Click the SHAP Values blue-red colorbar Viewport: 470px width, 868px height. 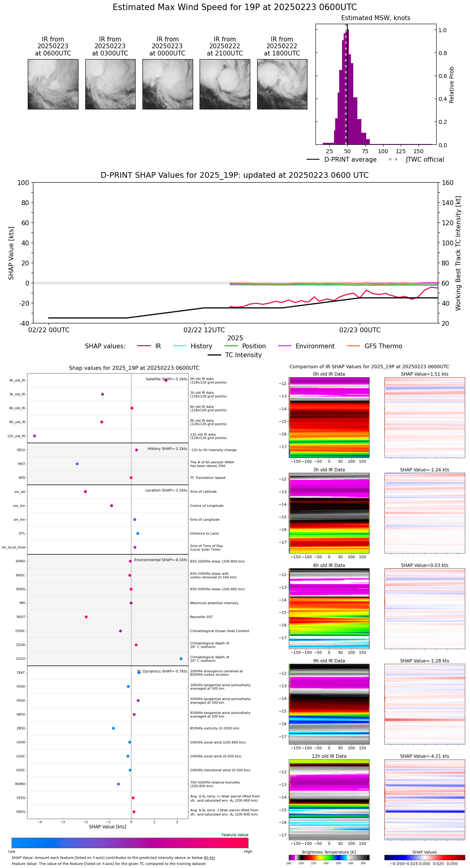click(425, 857)
